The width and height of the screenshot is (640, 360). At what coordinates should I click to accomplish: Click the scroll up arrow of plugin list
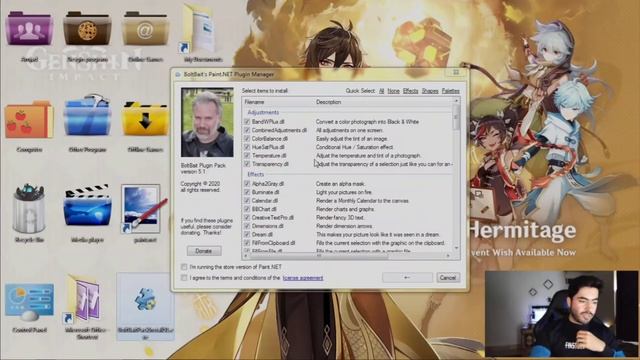tap(456, 100)
